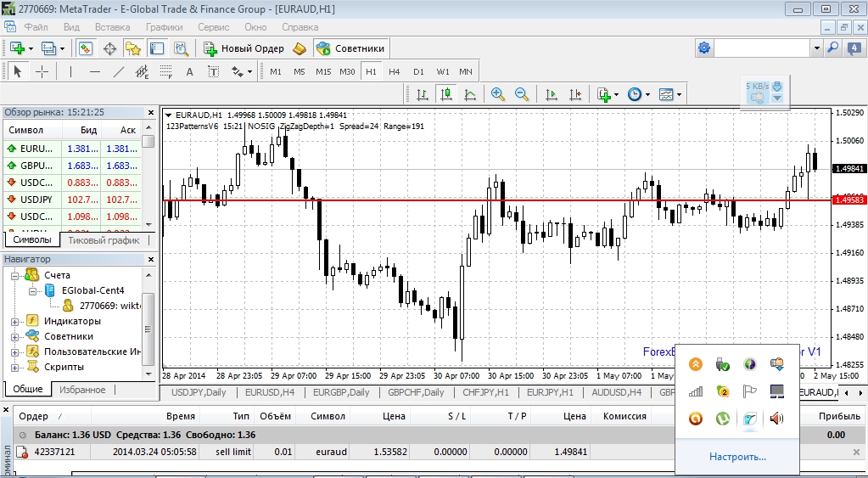Toggle Data Window crosshair-circle icon
The width and height of the screenshot is (868, 478).
pyautogui.click(x=109, y=48)
